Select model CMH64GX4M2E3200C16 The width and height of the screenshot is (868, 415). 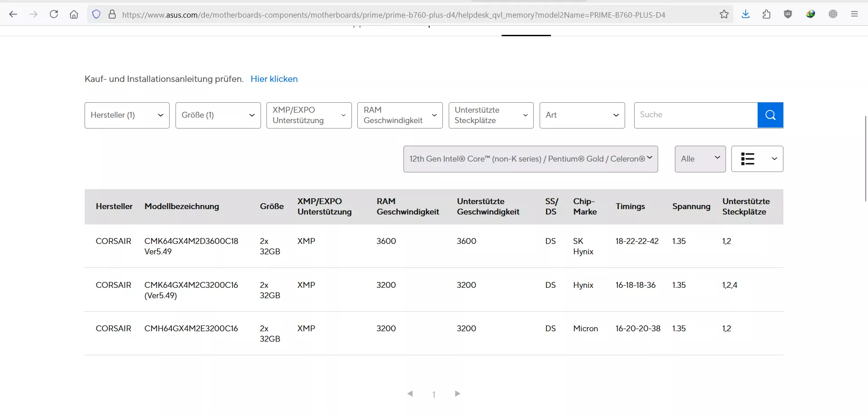[x=191, y=329]
